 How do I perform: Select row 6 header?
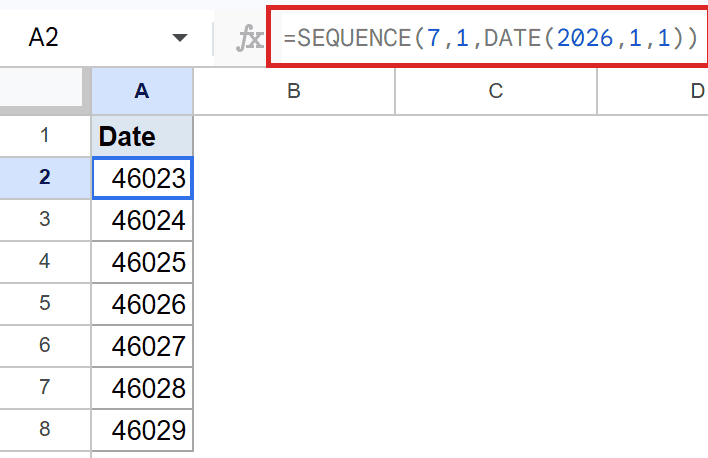coord(45,346)
